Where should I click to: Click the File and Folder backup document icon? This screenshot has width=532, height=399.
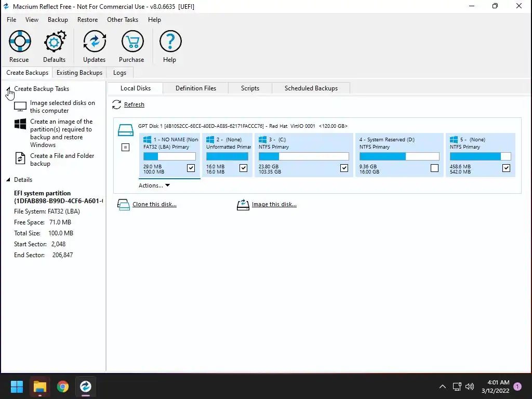pos(20,158)
